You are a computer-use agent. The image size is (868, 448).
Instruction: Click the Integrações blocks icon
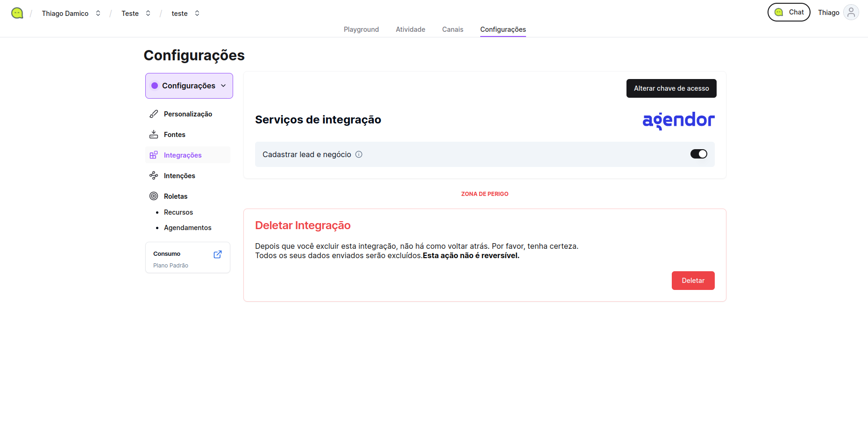click(x=154, y=155)
